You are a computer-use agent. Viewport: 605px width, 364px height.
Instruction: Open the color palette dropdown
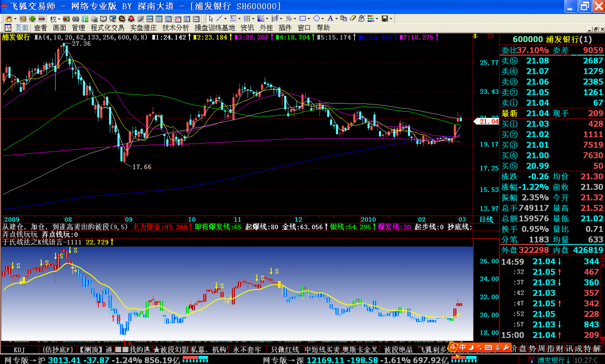[377, 19]
